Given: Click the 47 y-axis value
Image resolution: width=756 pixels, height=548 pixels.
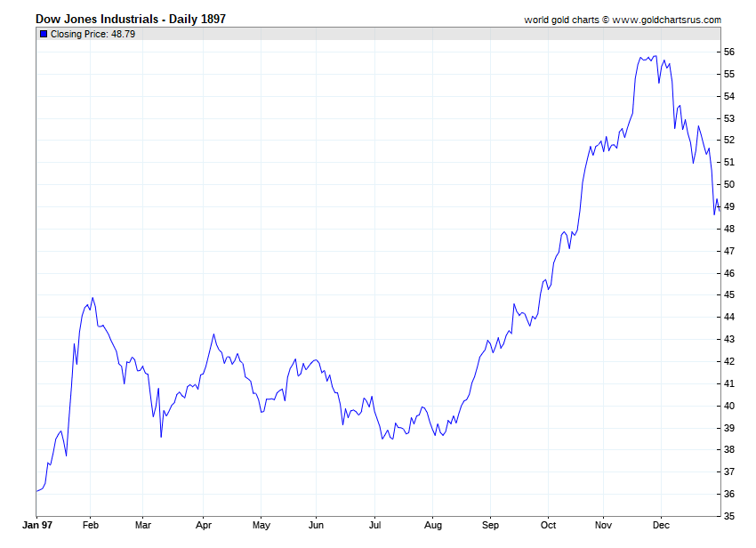Looking at the screenshot, I should point(729,251).
